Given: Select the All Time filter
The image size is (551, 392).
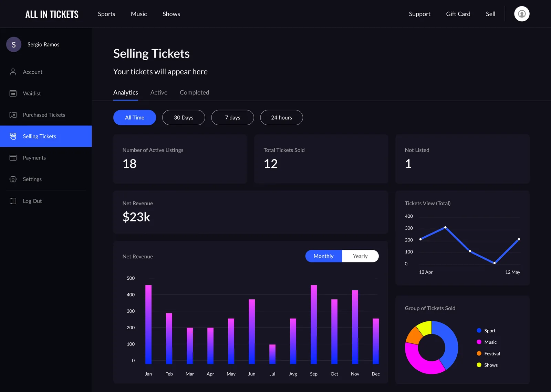Looking at the screenshot, I should pos(135,117).
